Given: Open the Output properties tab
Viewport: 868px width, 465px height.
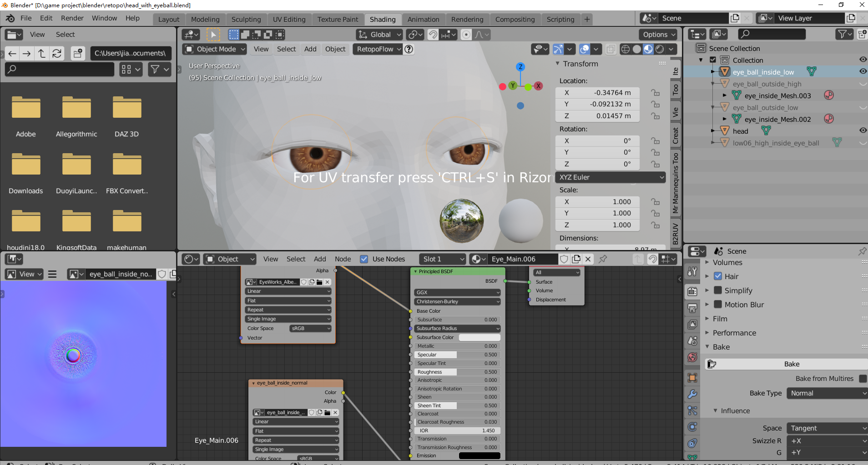Looking at the screenshot, I should pyautogui.click(x=692, y=308).
